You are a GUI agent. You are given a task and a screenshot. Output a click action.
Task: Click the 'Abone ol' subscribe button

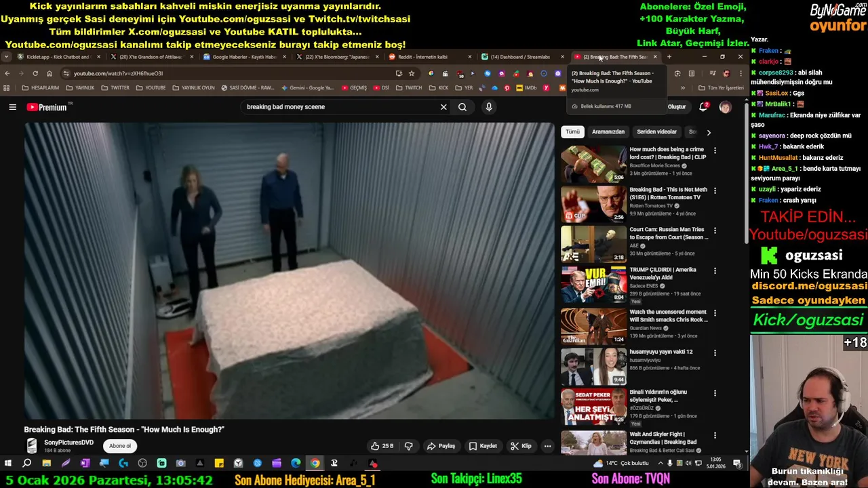tap(120, 446)
